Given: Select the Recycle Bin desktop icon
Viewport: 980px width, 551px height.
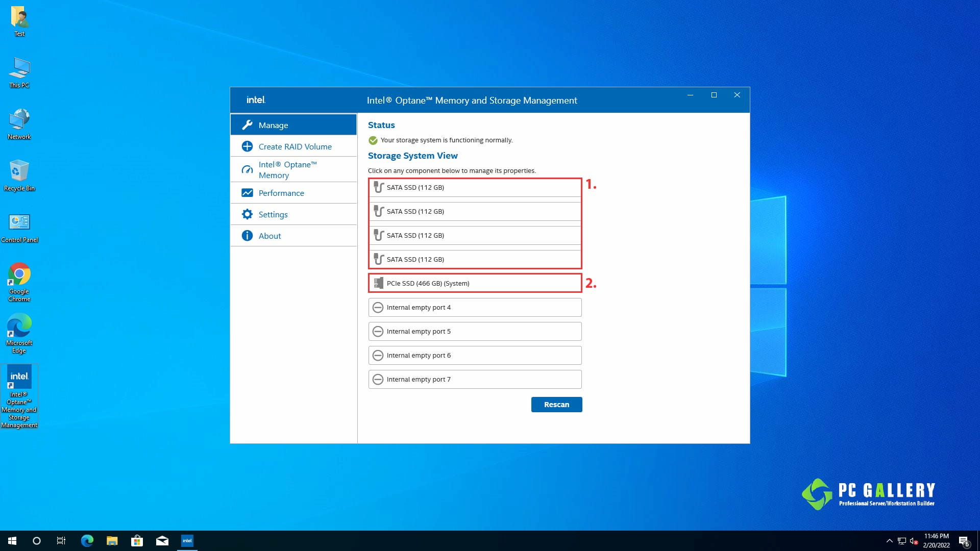Looking at the screenshot, I should point(19,175).
